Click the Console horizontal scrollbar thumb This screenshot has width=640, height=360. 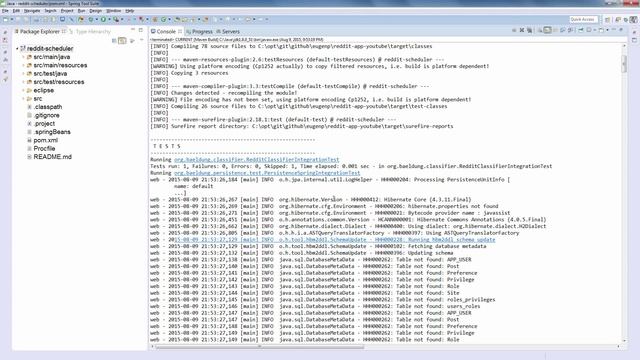260,347
